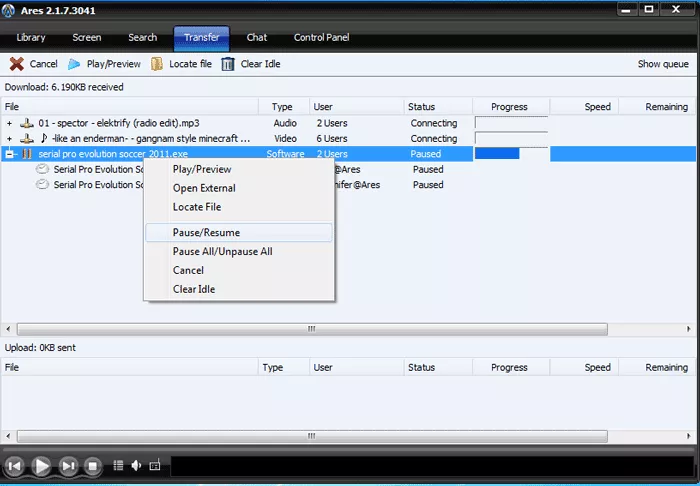Click the red X Cancel icon in toolbar

tap(17, 64)
